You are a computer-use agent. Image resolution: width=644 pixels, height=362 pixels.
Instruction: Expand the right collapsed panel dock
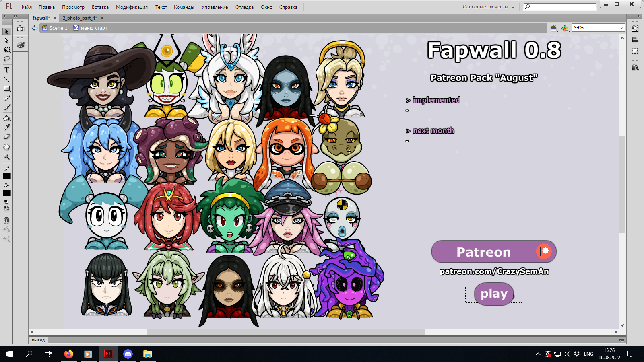(639, 16)
